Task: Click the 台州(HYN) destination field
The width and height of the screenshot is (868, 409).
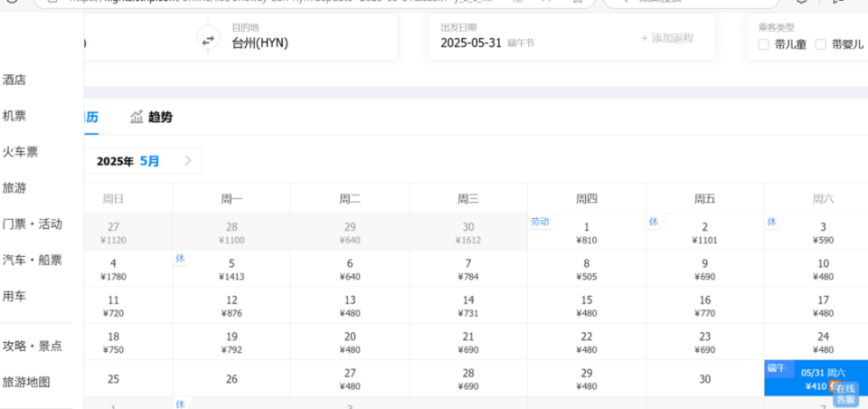Action: 303,37
